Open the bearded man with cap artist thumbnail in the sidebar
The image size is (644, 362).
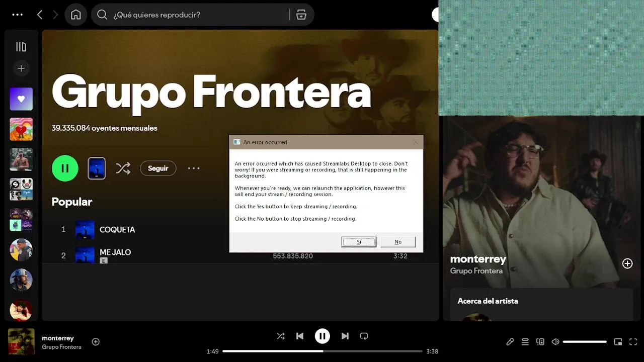click(x=21, y=280)
